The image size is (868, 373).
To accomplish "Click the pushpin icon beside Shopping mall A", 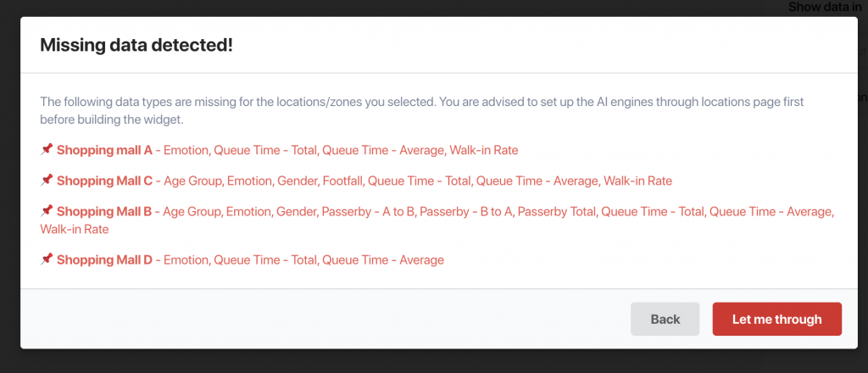I will coord(47,149).
